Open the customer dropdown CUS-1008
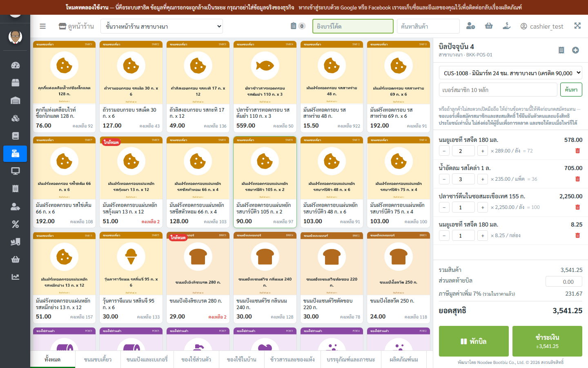 pyautogui.click(x=510, y=73)
